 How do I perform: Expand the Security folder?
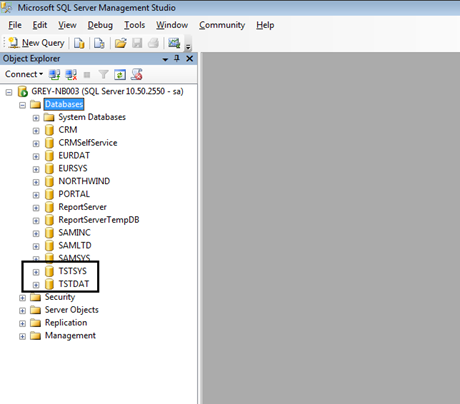[x=22, y=298]
